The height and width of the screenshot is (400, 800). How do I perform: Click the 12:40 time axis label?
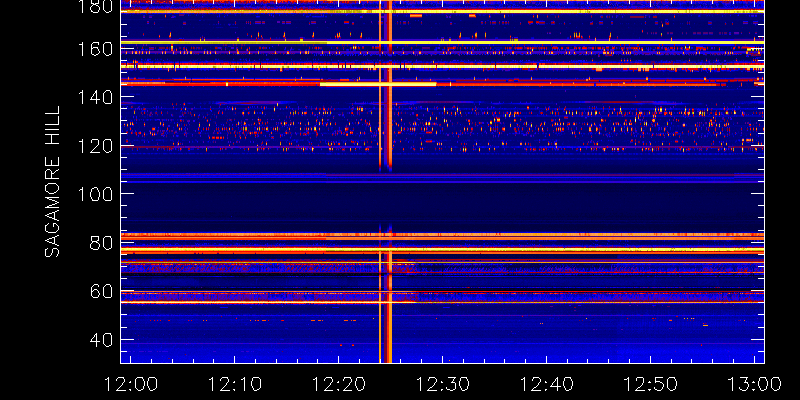coord(546,383)
